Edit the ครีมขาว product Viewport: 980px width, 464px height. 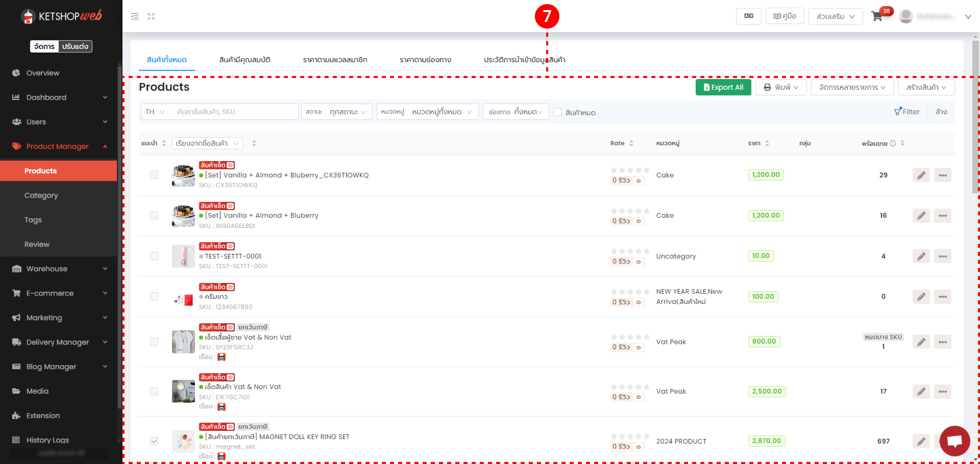tap(921, 297)
